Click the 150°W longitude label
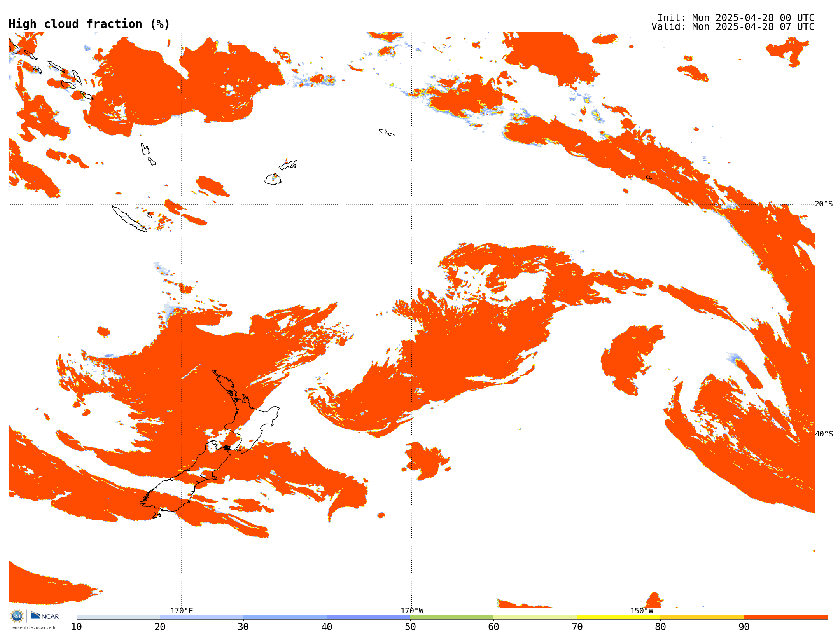This screenshot has width=840, height=632. (642, 611)
